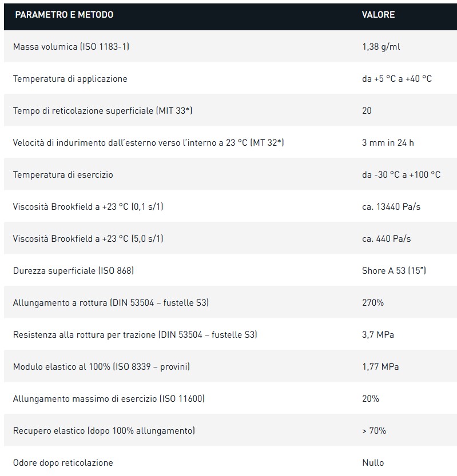
Task: Select the Viscosità Brookfield (5,0 s/1) label
Action: point(88,238)
